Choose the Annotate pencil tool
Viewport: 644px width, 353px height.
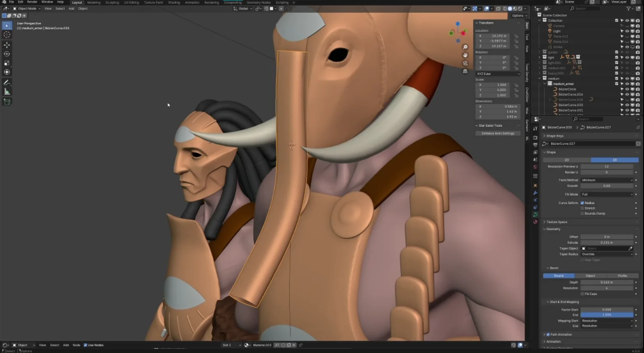click(7, 82)
